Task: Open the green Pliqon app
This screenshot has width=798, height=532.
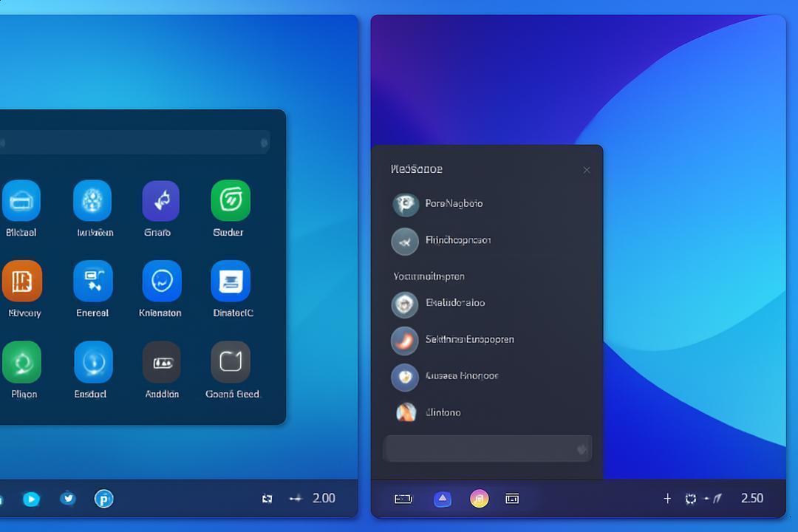Action: 22,362
